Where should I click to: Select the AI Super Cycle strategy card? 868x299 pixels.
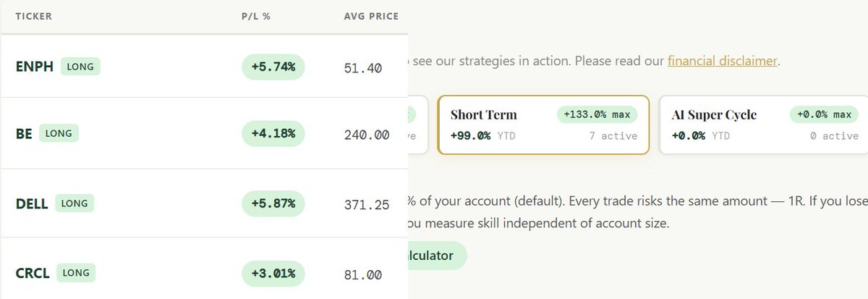pos(764,125)
